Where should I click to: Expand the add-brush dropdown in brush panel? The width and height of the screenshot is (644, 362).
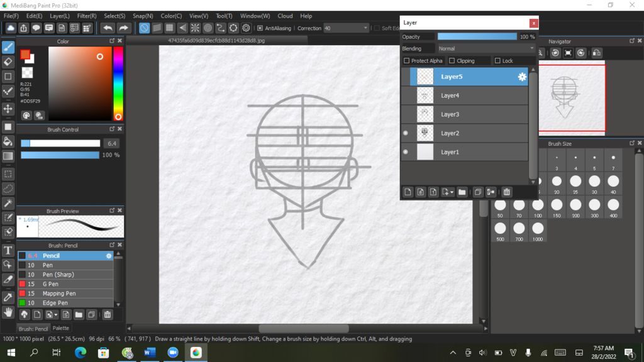click(56, 315)
